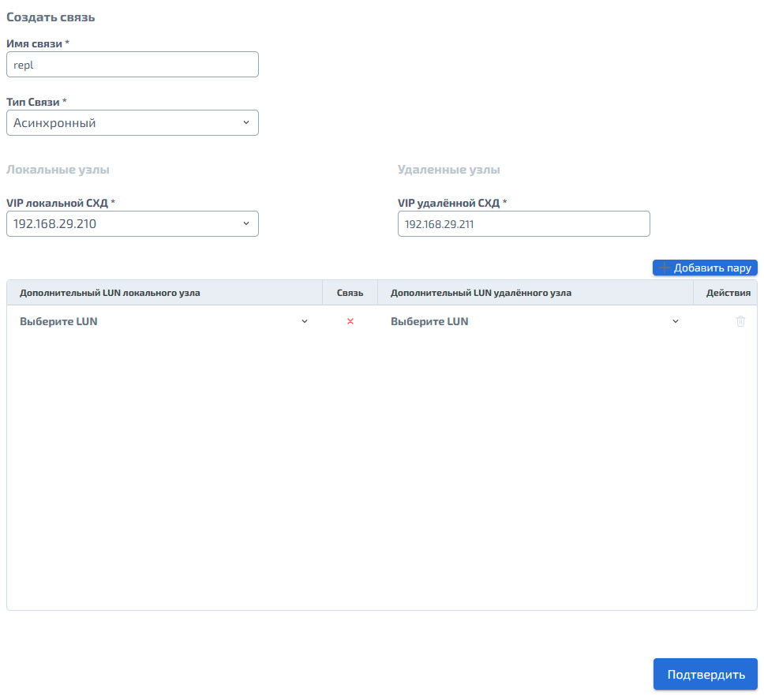Click the Локальные узлы section heading

coord(58,170)
